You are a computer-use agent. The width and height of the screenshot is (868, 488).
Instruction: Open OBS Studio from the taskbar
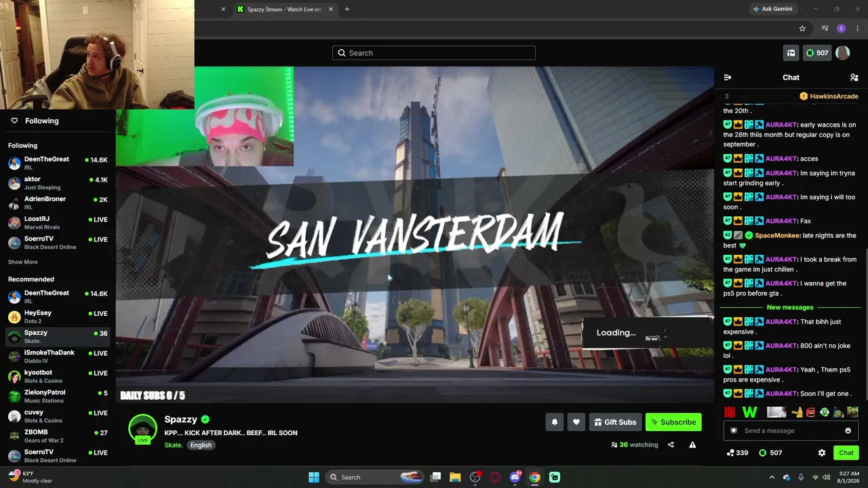[x=475, y=477]
